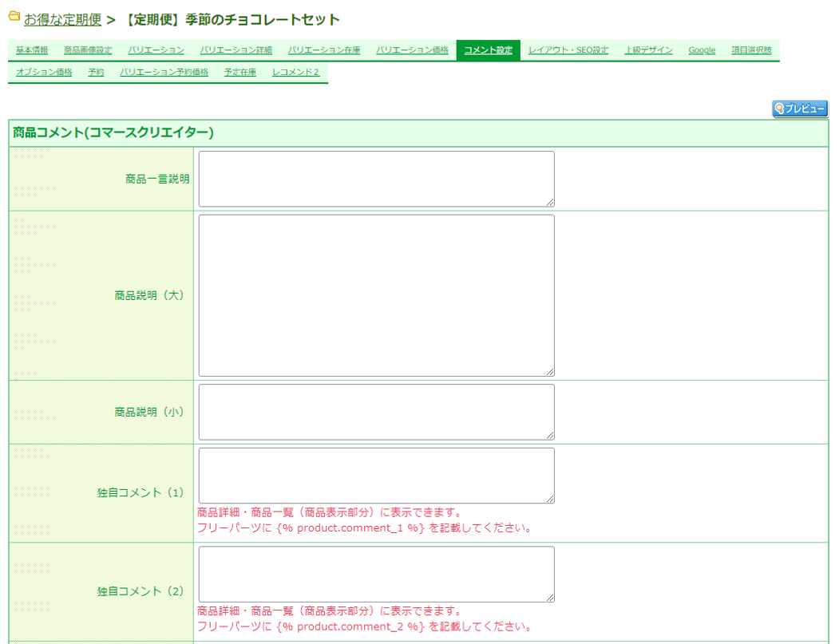839x644 pixels.
Task: Click the resize grip of 商品説明（大） textarea
Action: [x=550, y=372]
